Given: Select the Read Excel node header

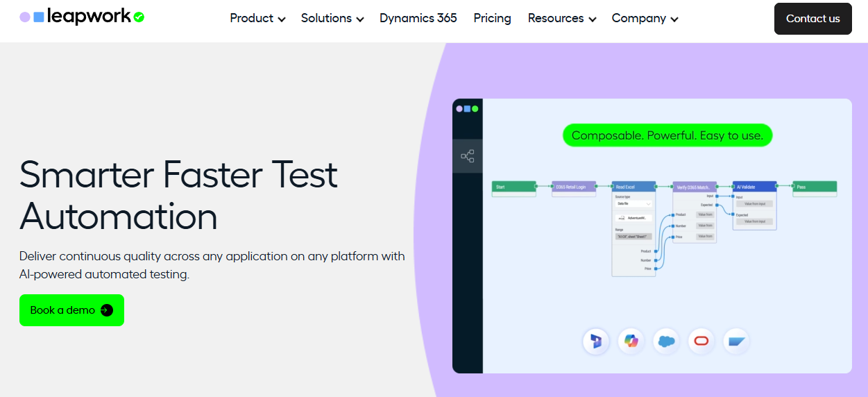Looking at the screenshot, I should [x=633, y=187].
